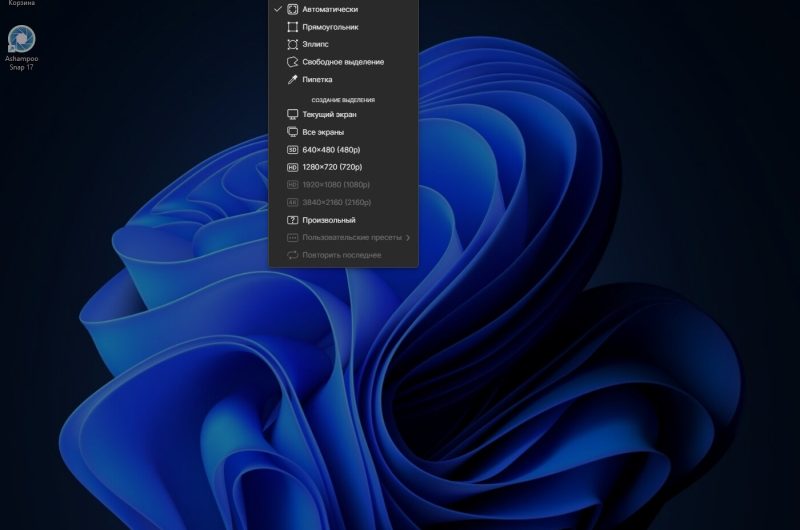The image size is (800, 530).
Task: Toggle the checkmark next to Автоматически
Action: pyautogui.click(x=278, y=9)
